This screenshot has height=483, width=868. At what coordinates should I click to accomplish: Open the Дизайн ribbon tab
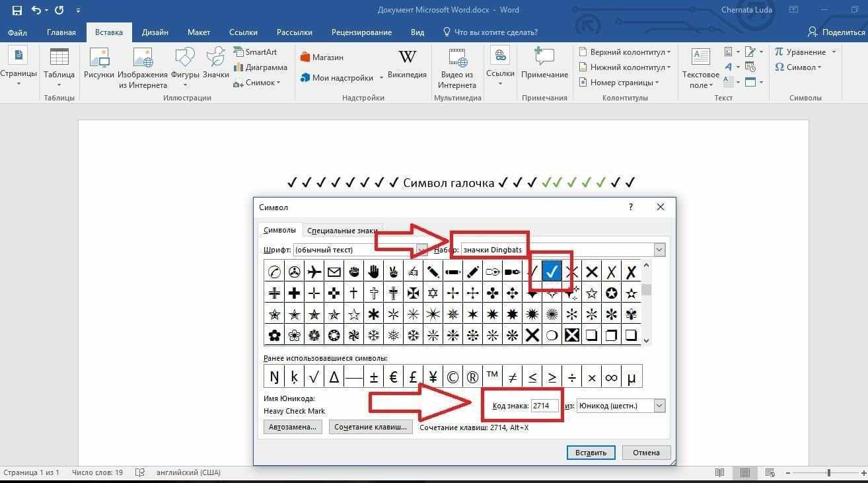(x=155, y=32)
